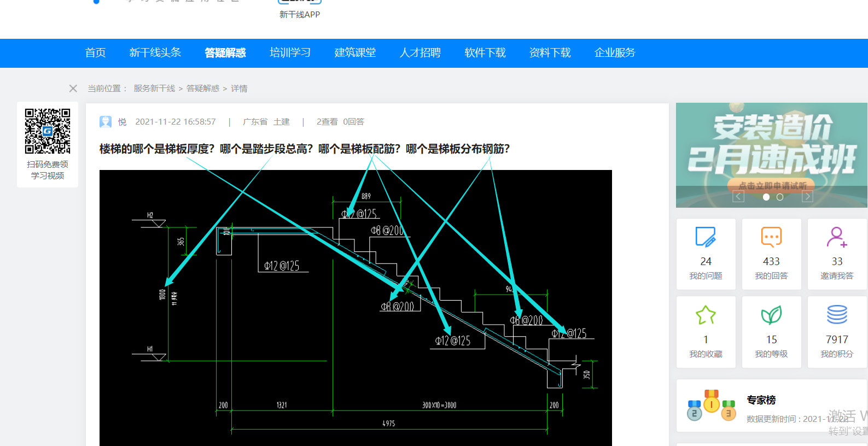Click the 广东省 region tag
This screenshot has height=446, width=868.
tap(255, 122)
